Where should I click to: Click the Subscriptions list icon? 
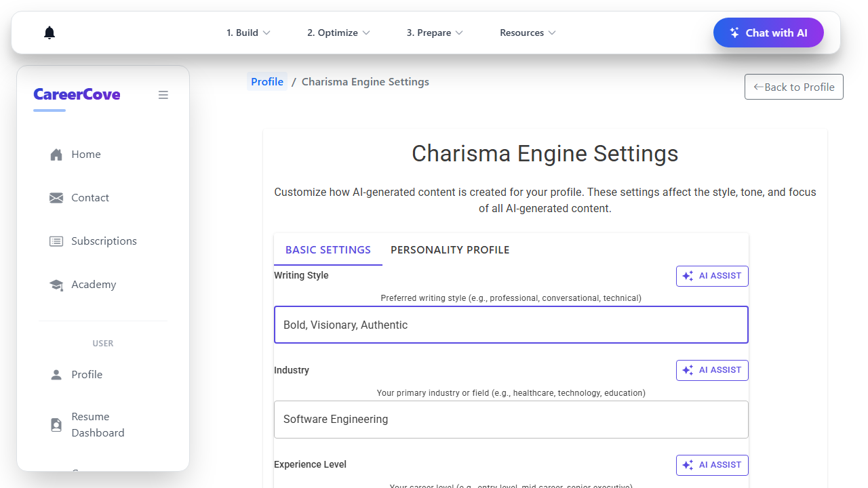coord(56,241)
